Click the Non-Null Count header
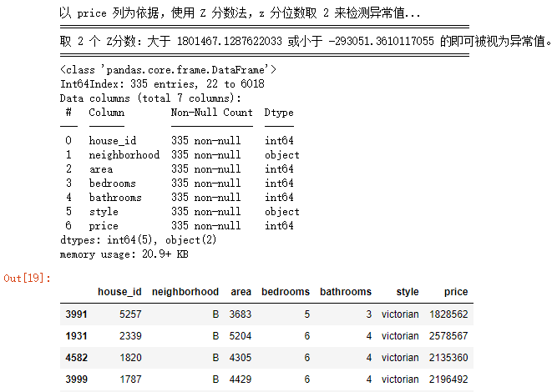Screen dimensions: 552x392 coord(211,113)
